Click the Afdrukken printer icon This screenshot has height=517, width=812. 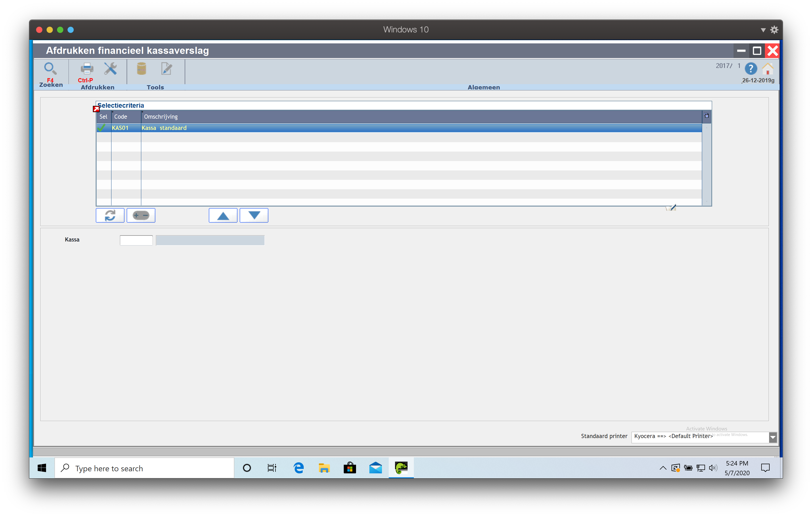(87, 69)
